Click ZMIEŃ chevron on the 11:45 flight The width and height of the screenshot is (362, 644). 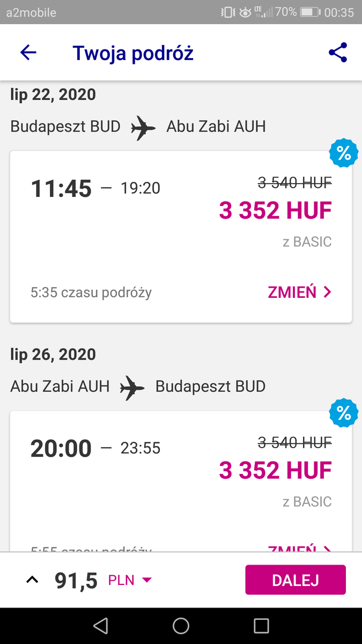[327, 292]
